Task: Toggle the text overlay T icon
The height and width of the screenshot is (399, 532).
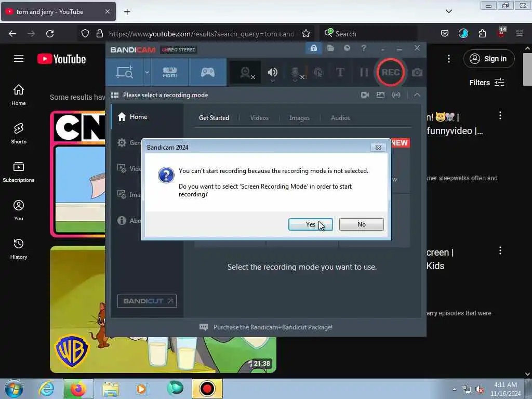Action: (340, 72)
